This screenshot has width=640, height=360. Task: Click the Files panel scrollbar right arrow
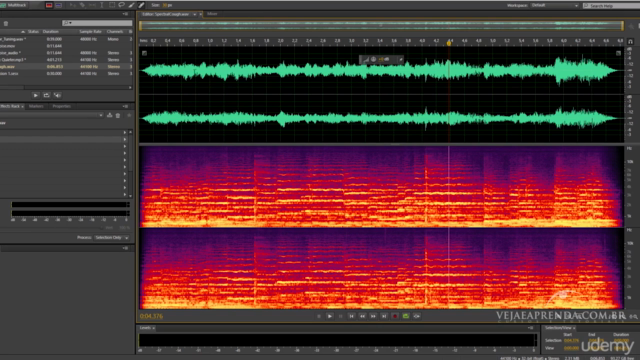130,87
